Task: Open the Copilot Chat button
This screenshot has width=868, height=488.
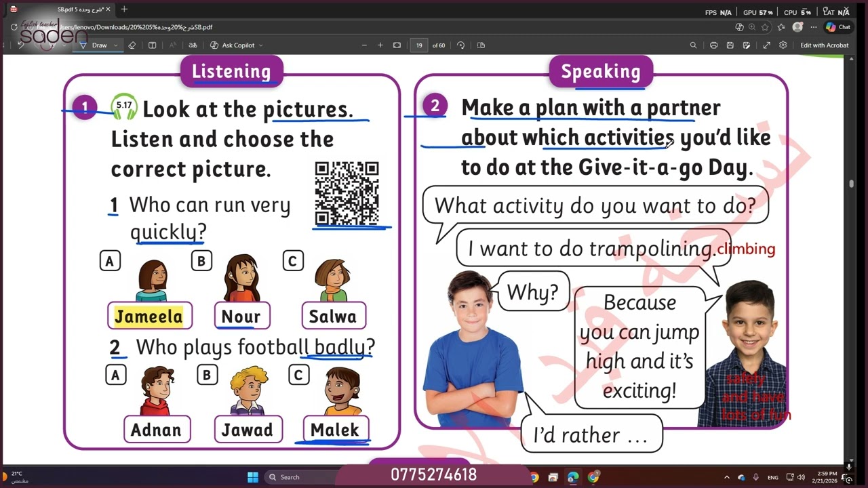Action: pyautogui.click(x=839, y=27)
